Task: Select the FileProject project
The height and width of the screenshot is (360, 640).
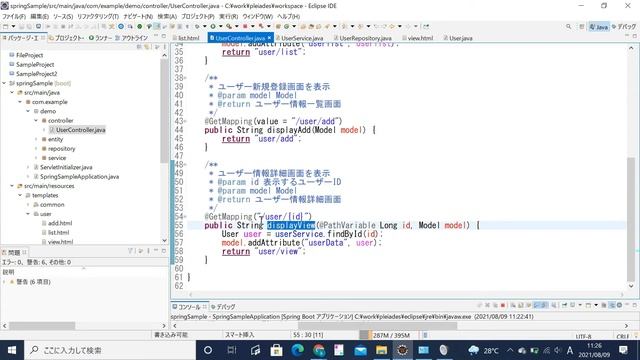Action: (x=26, y=55)
